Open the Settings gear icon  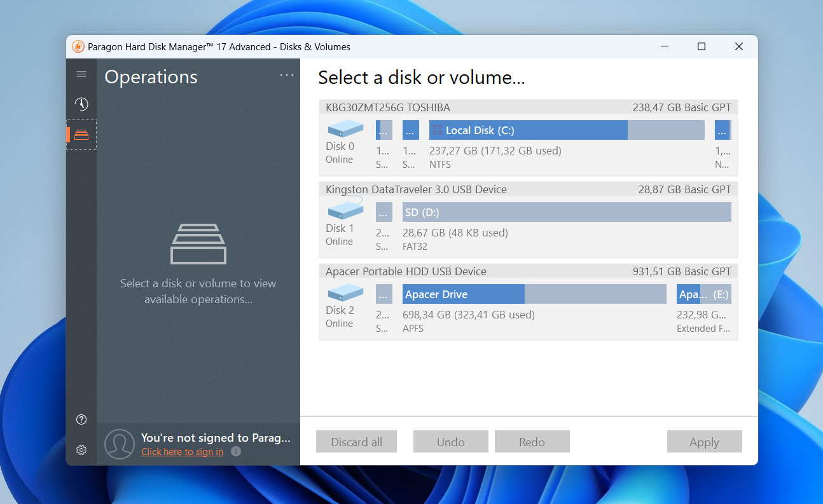[x=81, y=450]
